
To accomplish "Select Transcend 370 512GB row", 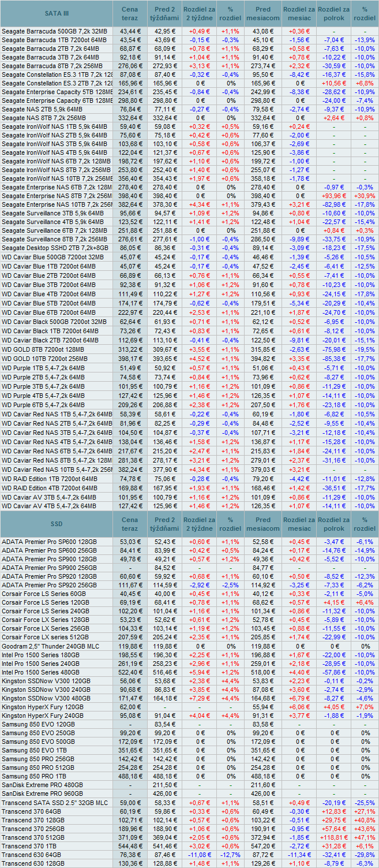I will point(189,837).
